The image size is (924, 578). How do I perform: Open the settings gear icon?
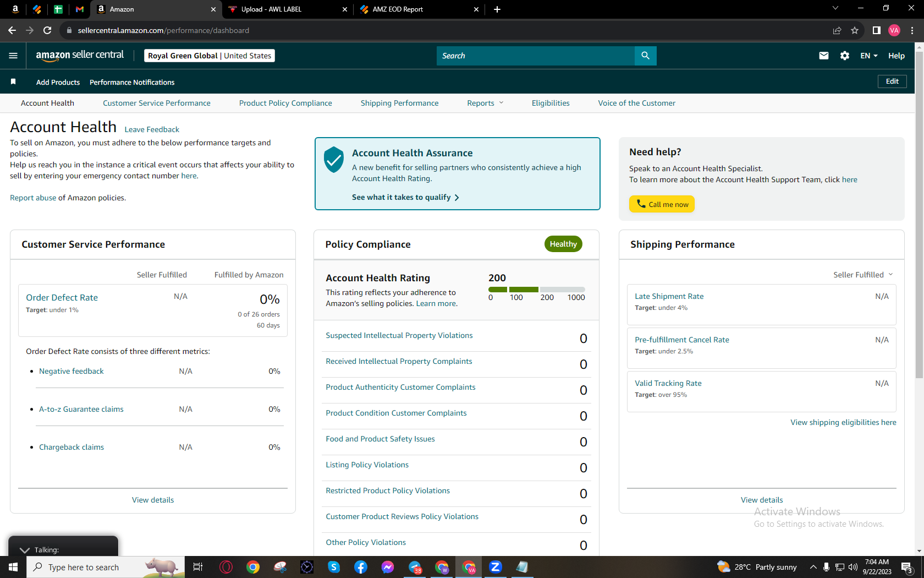pos(845,56)
